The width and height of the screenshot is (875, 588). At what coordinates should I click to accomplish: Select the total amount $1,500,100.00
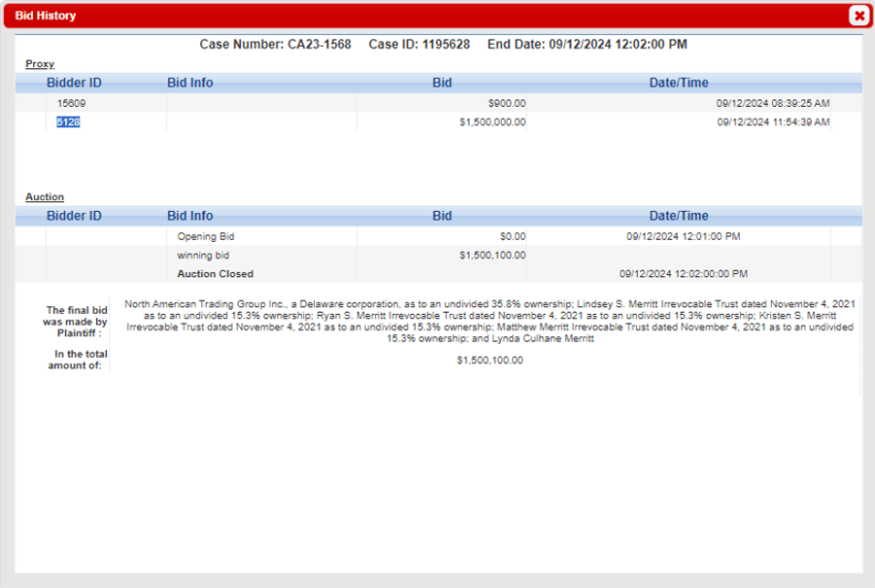490,361
